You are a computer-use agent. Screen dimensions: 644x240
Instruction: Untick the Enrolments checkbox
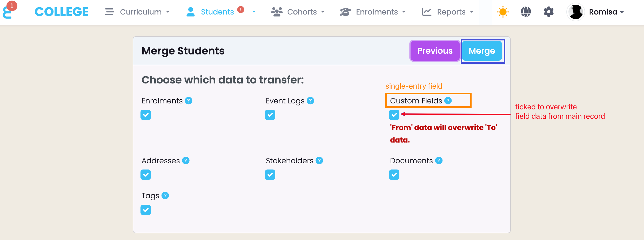tap(146, 115)
